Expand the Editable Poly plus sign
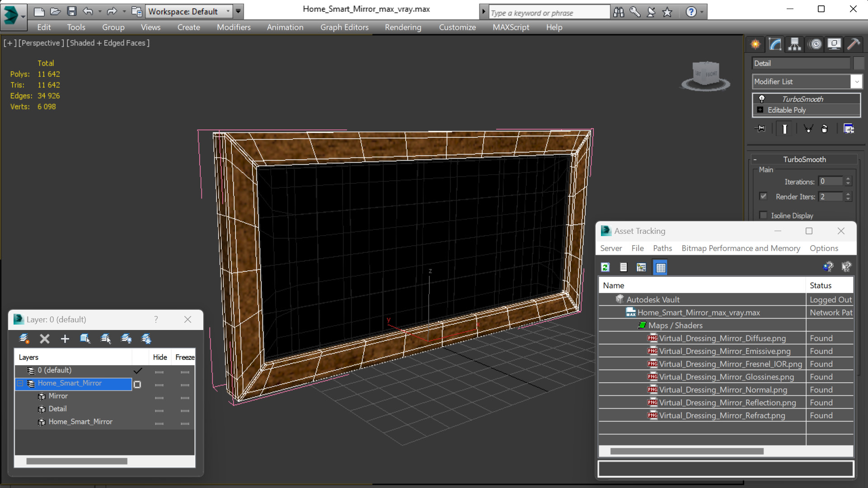This screenshot has width=868, height=488. tap(760, 110)
